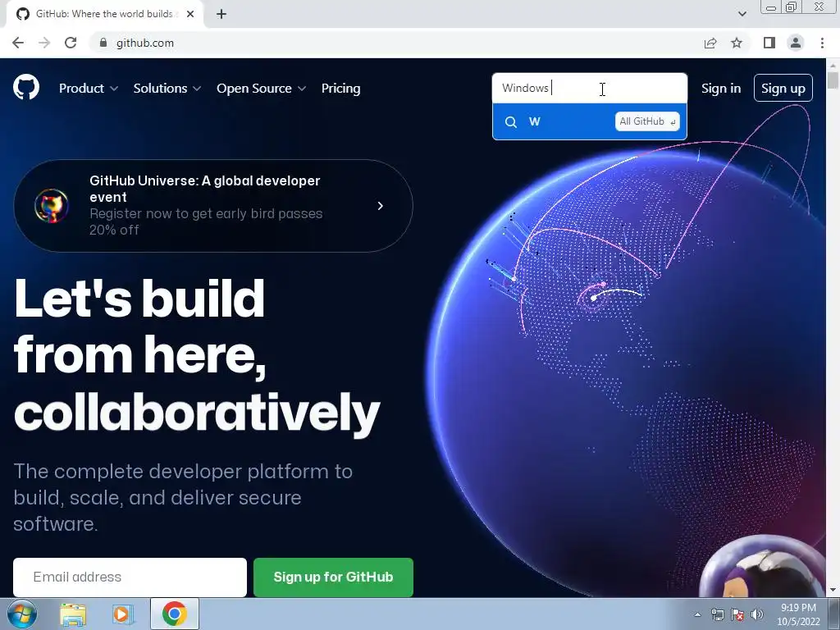Image resolution: width=840 pixels, height=630 pixels.
Task: Click the Chrome icon on the taskbar
Action: tap(175, 614)
